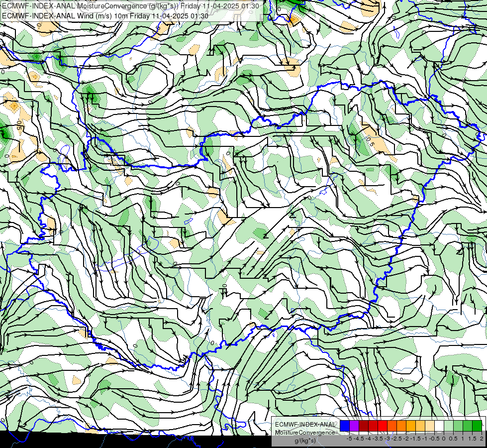The width and height of the screenshot is (487, 448).
Task: Click the bright red swatch left of -3
Action: pos(383,426)
